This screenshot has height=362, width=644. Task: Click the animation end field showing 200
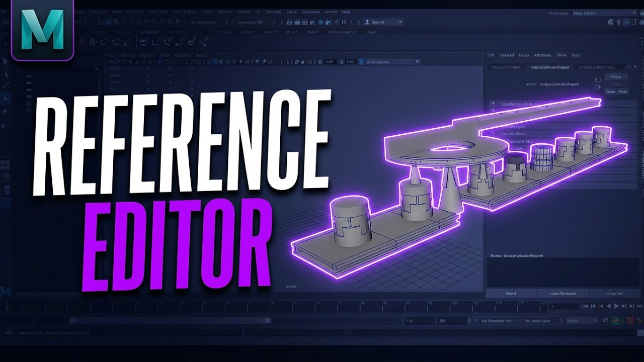(x=452, y=321)
